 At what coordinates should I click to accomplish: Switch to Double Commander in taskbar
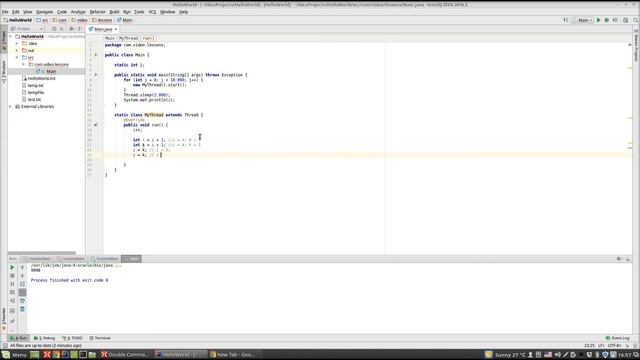tap(125, 355)
